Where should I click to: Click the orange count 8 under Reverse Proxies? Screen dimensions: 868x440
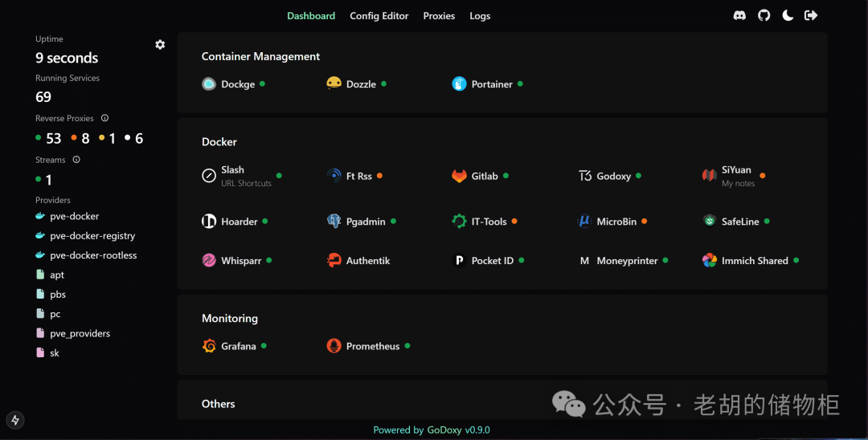pyautogui.click(x=85, y=138)
